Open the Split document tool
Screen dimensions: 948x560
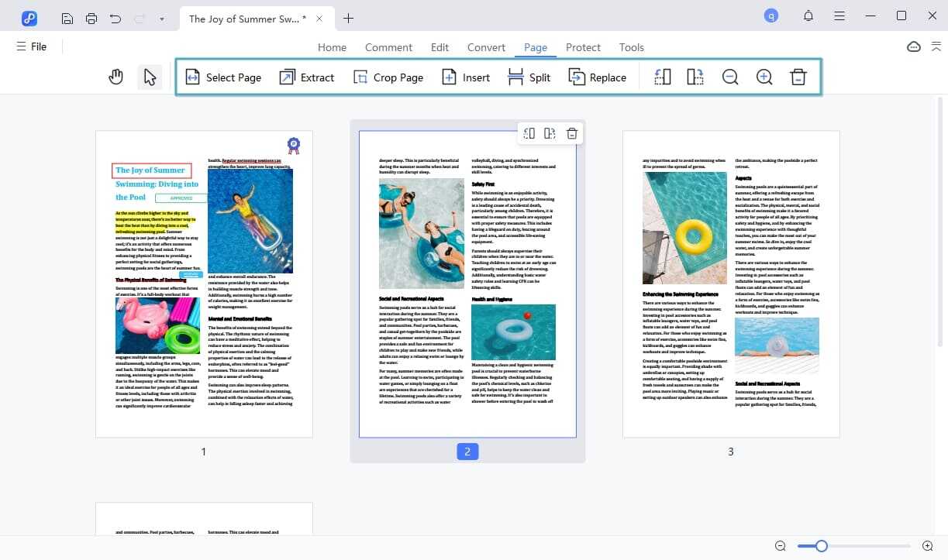529,77
